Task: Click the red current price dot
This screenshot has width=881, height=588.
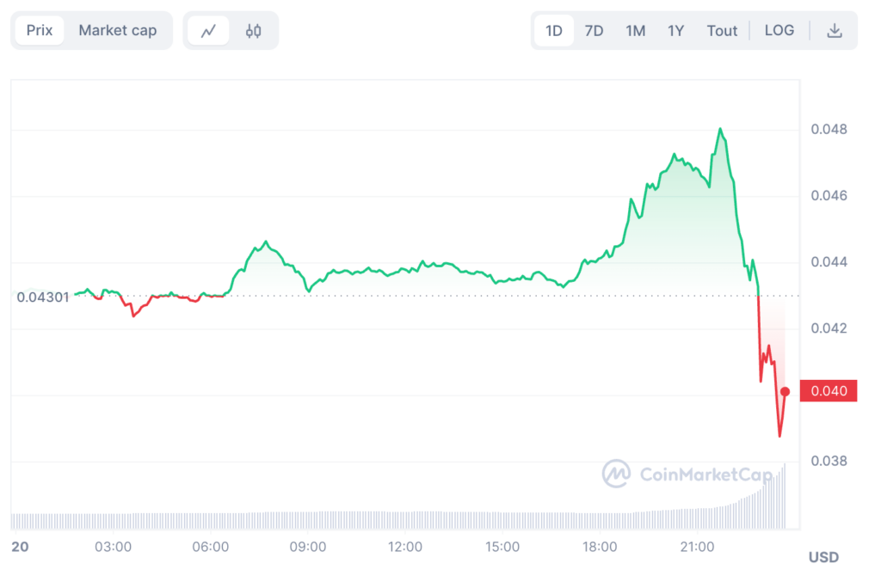Action: (785, 391)
